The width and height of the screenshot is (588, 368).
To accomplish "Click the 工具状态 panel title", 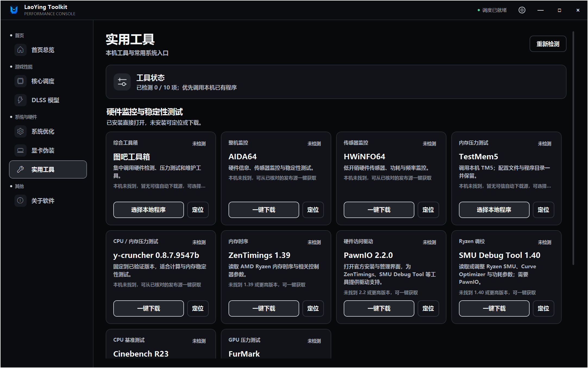I will coord(151,78).
